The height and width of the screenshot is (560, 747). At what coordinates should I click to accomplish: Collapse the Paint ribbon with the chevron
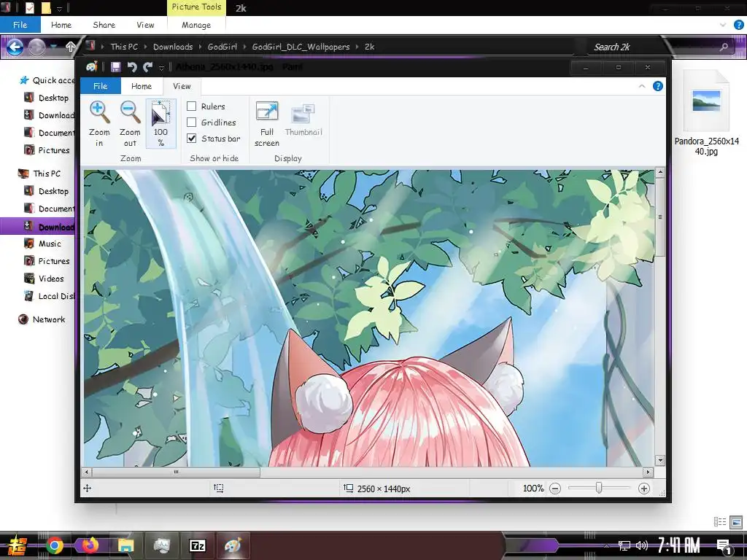click(642, 86)
